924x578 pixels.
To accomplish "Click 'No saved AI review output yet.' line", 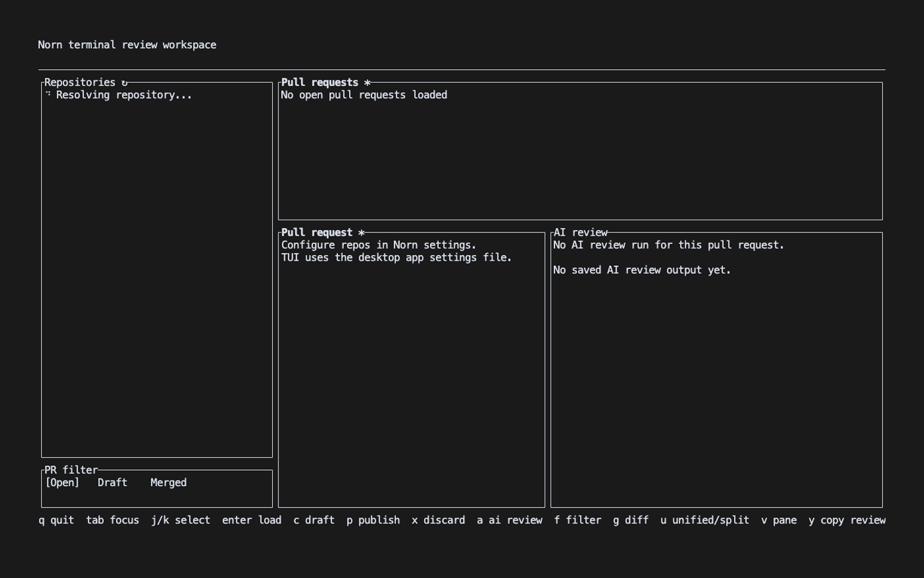I will pos(642,270).
